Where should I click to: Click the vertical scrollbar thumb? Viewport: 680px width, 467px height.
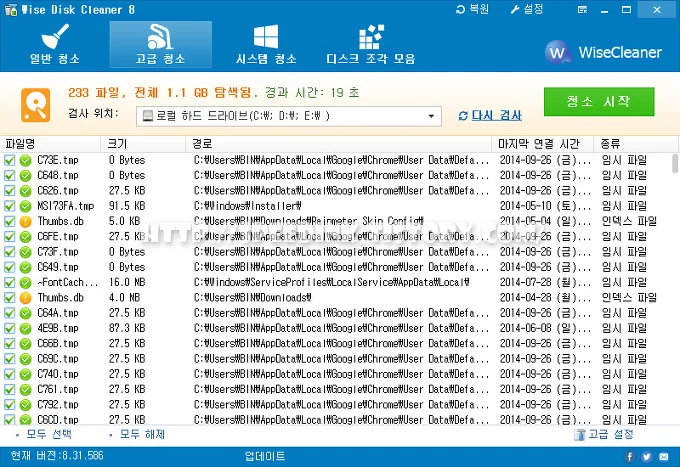675,163
